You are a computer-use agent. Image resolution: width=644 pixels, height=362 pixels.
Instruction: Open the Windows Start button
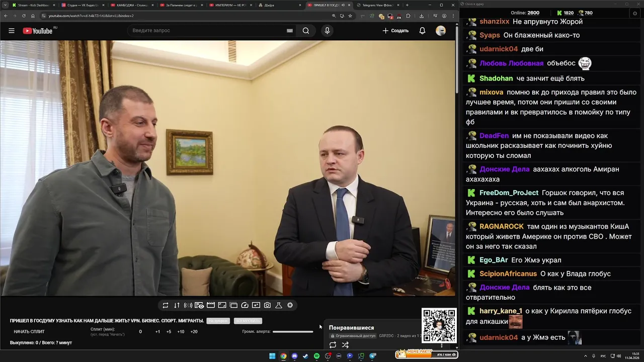272,356
